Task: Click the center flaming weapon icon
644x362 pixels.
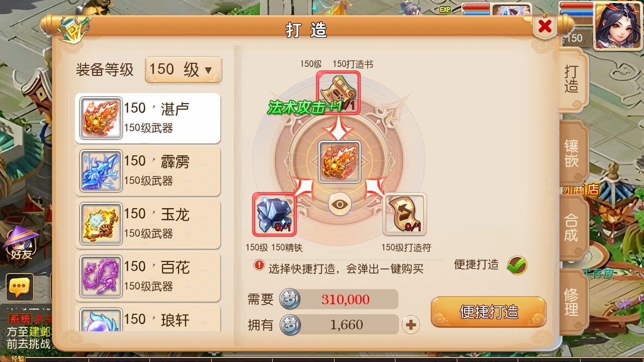Action: tap(339, 161)
